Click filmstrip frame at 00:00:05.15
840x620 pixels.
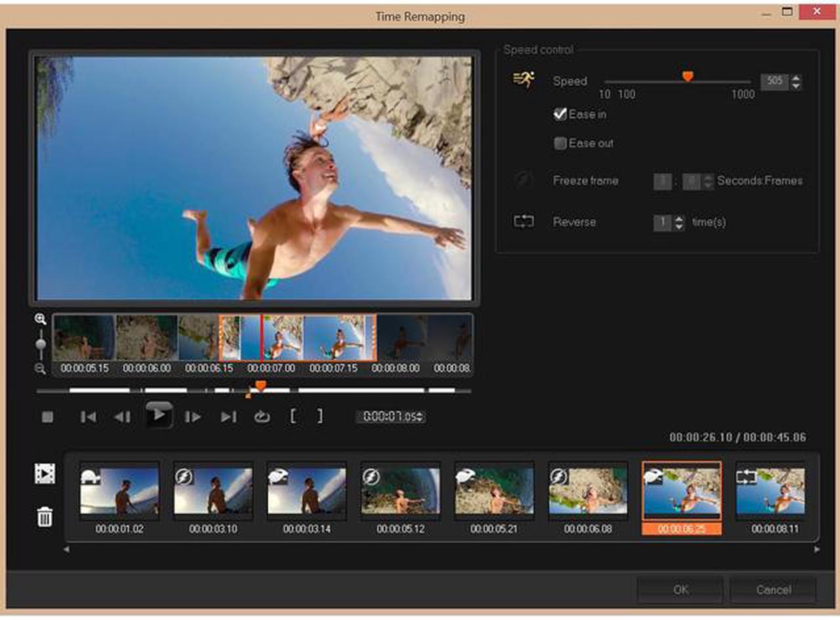pos(84,337)
